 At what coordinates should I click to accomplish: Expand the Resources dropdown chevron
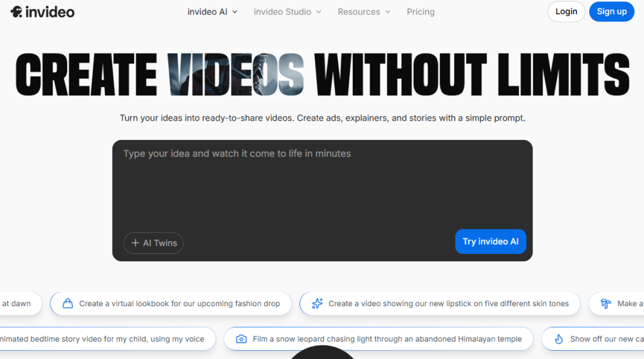(388, 12)
